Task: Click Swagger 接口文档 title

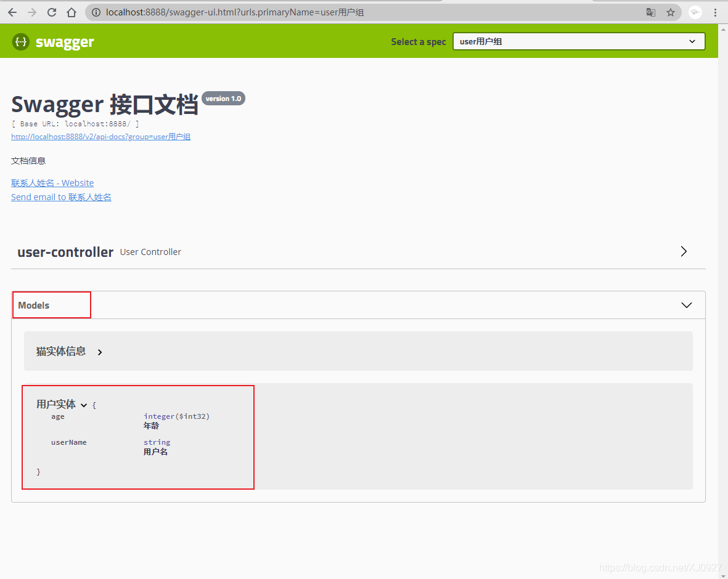Action: tap(105, 104)
